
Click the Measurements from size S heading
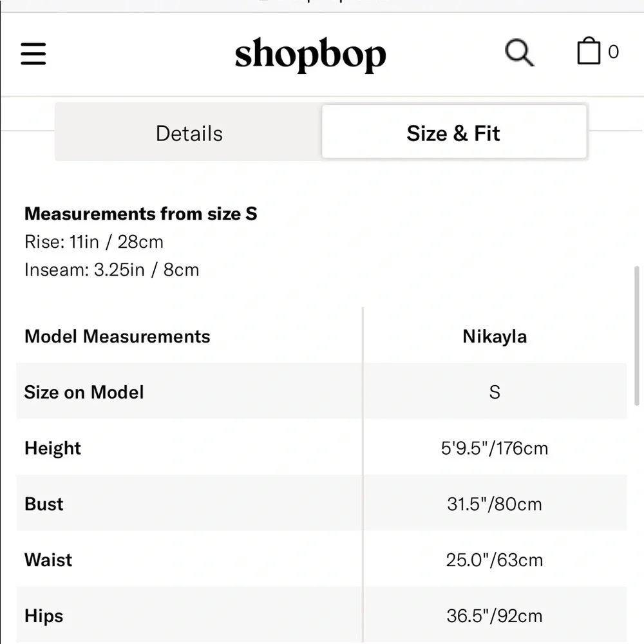click(x=141, y=214)
